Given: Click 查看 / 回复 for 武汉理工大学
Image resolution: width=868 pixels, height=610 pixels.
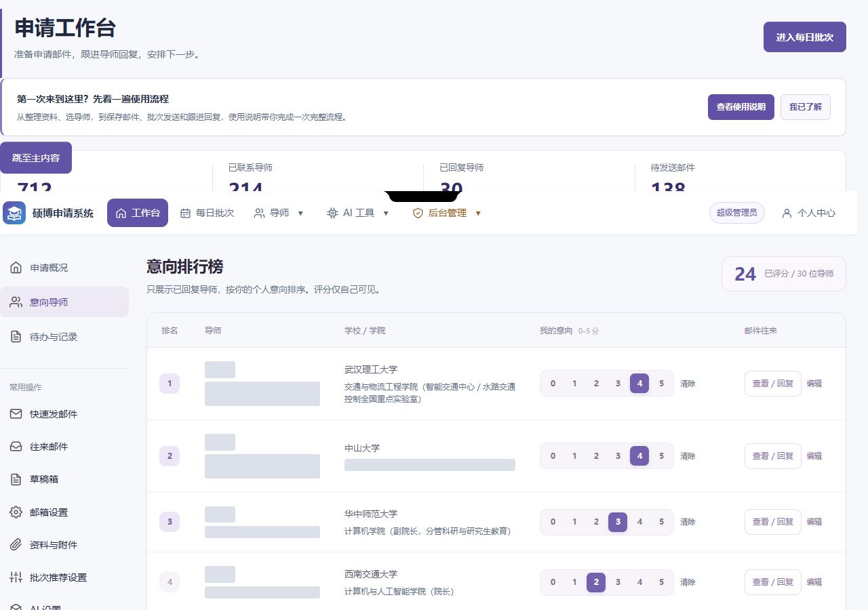Looking at the screenshot, I should 773,384.
